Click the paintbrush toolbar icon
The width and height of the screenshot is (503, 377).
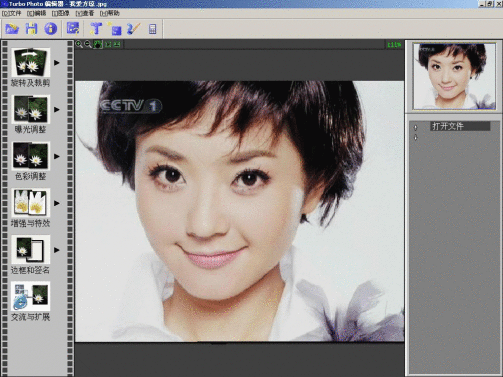coord(134,29)
